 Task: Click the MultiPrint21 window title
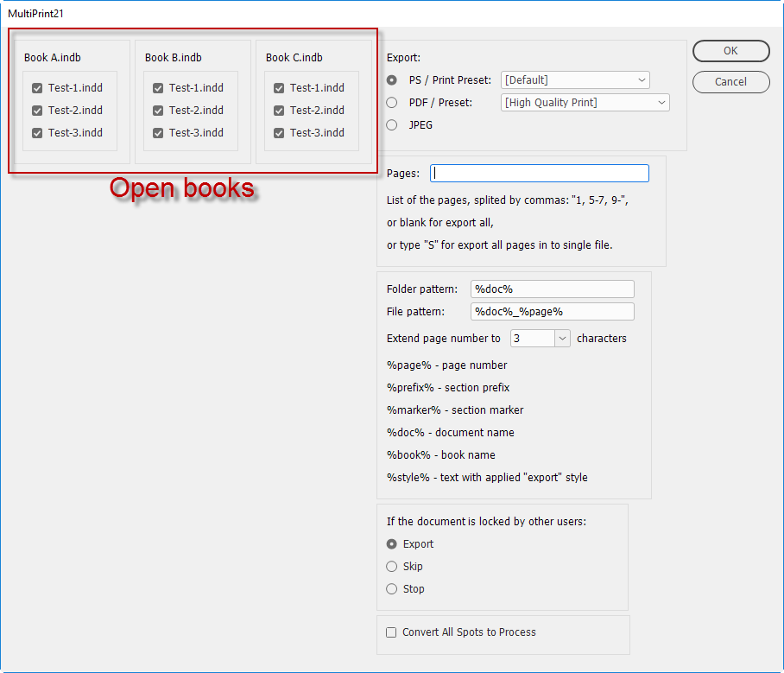pos(36,14)
